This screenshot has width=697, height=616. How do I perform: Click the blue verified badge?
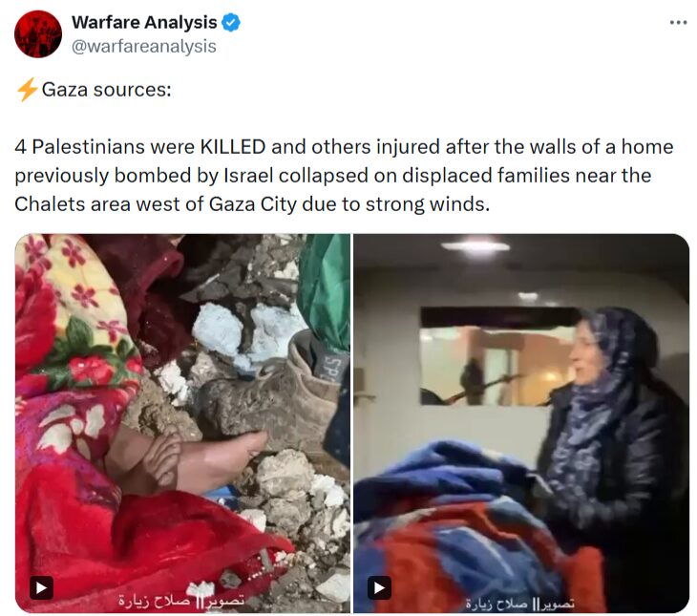coord(231,22)
